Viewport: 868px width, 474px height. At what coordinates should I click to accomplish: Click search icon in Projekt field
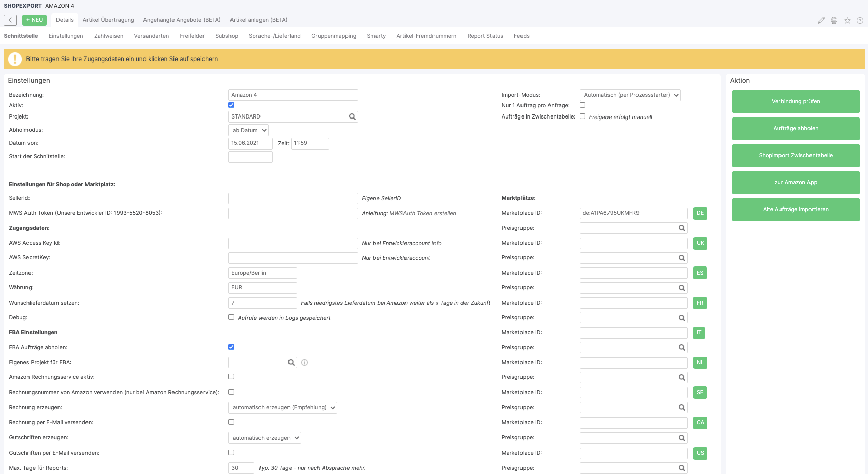click(x=352, y=117)
